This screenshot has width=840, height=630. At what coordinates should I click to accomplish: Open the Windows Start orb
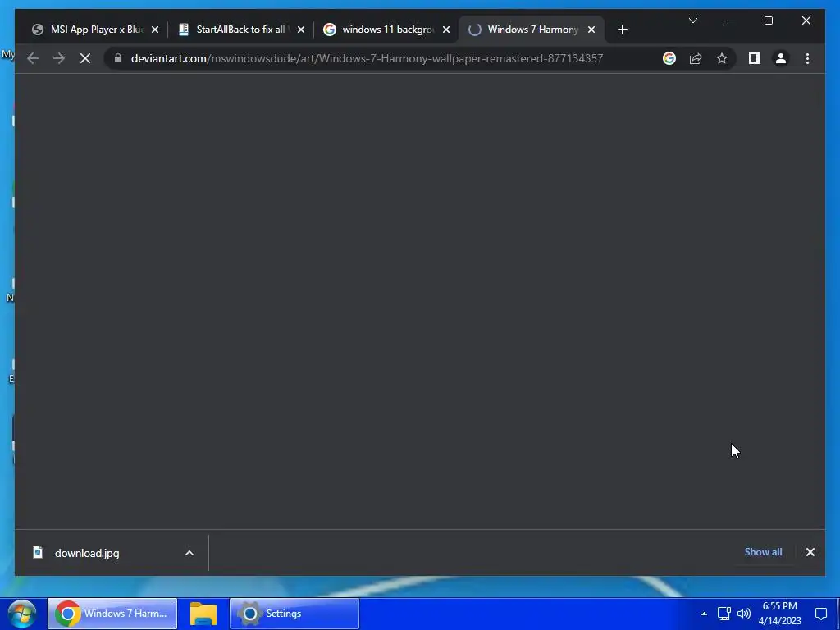[22, 614]
